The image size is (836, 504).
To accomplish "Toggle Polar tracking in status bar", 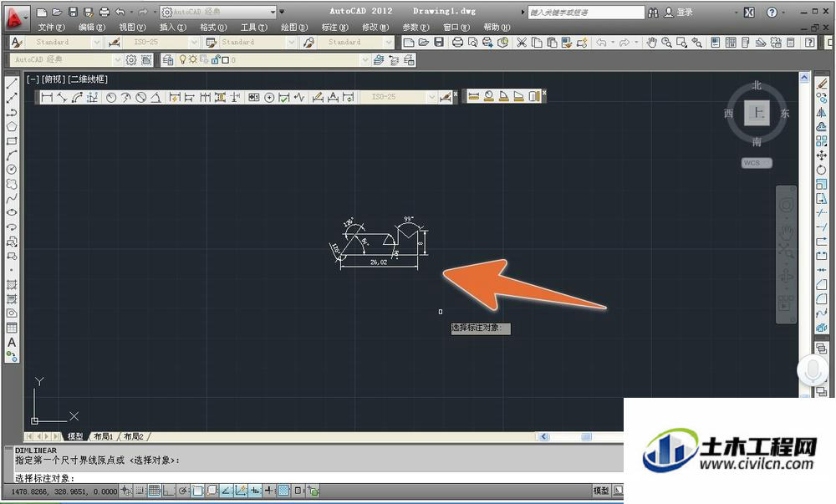I will (183, 490).
